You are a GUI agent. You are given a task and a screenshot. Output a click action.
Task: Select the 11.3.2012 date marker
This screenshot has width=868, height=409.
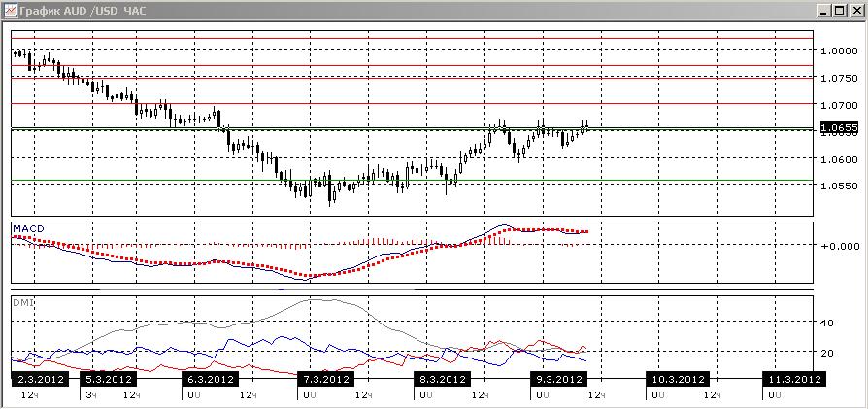795,379
